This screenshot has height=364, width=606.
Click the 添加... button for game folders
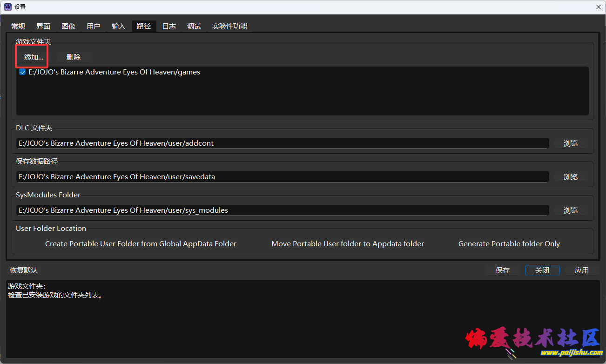[x=34, y=57]
